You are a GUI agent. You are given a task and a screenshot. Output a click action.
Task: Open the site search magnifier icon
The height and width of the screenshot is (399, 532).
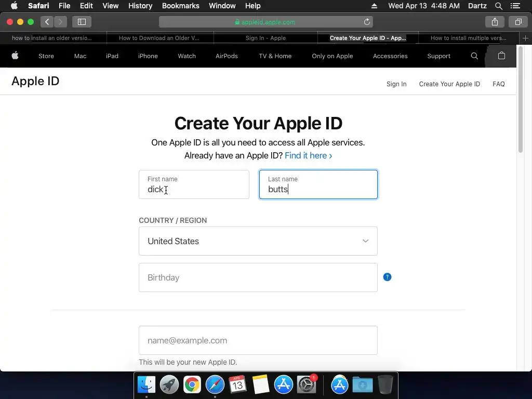click(474, 56)
